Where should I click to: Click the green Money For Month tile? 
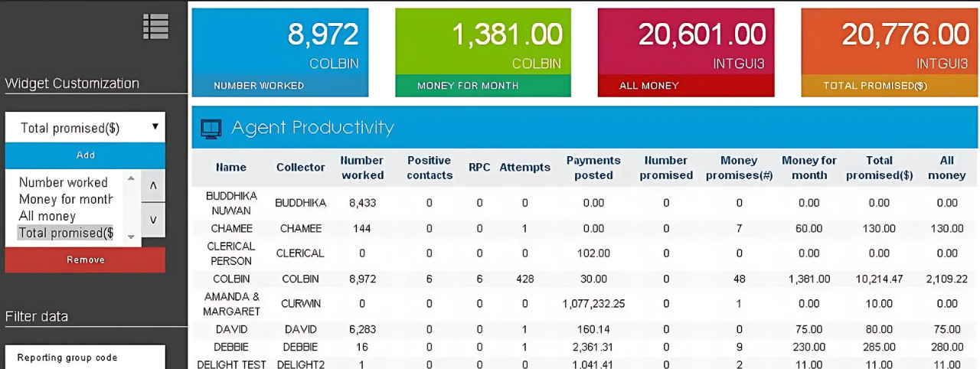pos(483,52)
